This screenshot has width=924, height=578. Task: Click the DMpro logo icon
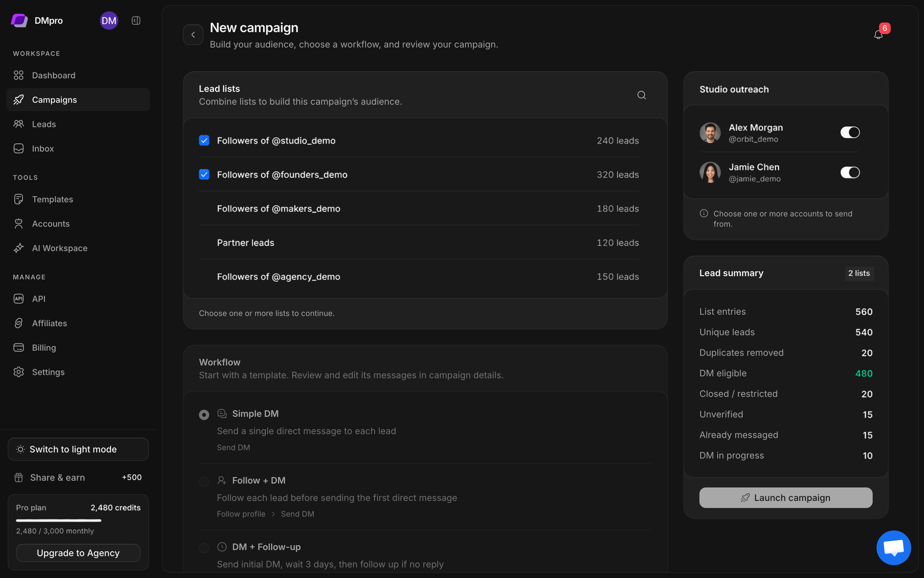click(x=19, y=21)
